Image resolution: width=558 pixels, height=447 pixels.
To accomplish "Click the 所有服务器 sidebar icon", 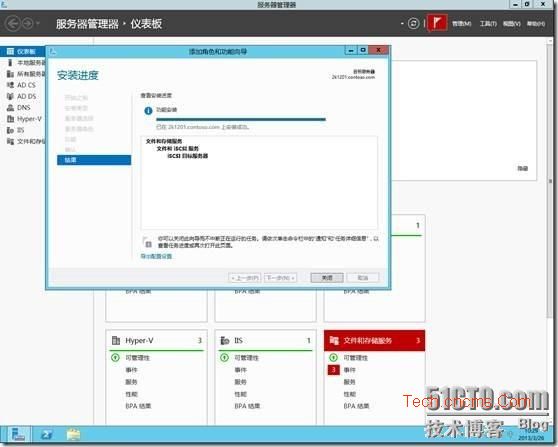I will (x=10, y=74).
